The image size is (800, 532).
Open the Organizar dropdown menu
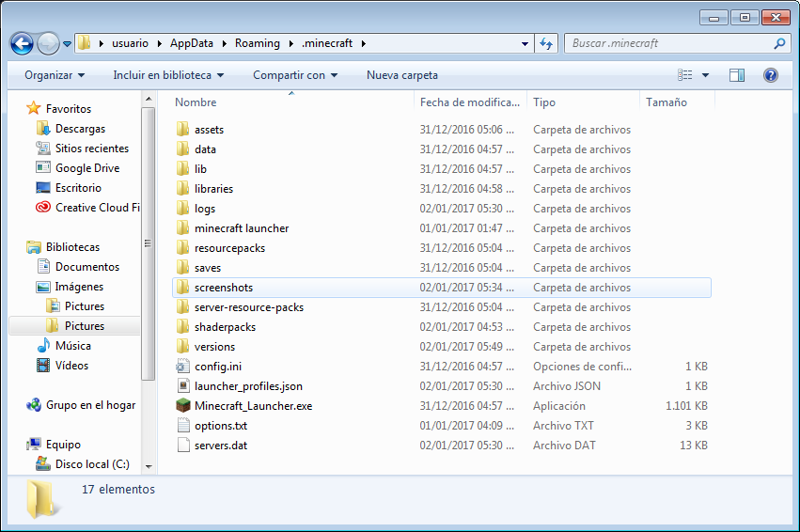click(55, 75)
